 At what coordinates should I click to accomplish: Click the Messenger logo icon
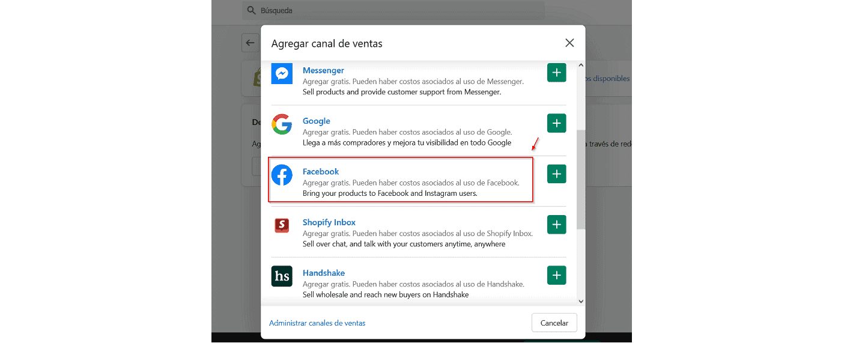click(x=282, y=74)
